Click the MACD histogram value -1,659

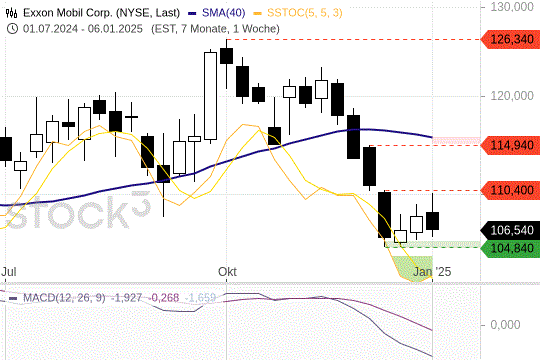200,298
